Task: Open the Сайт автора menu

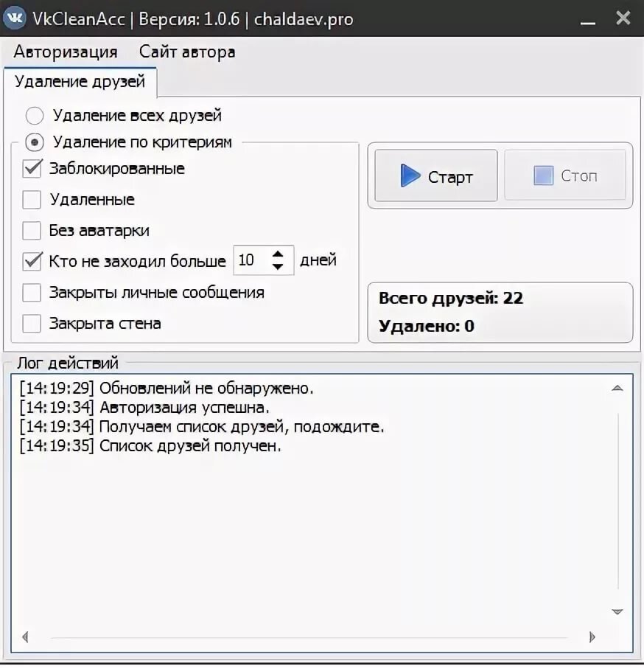Action: (187, 52)
